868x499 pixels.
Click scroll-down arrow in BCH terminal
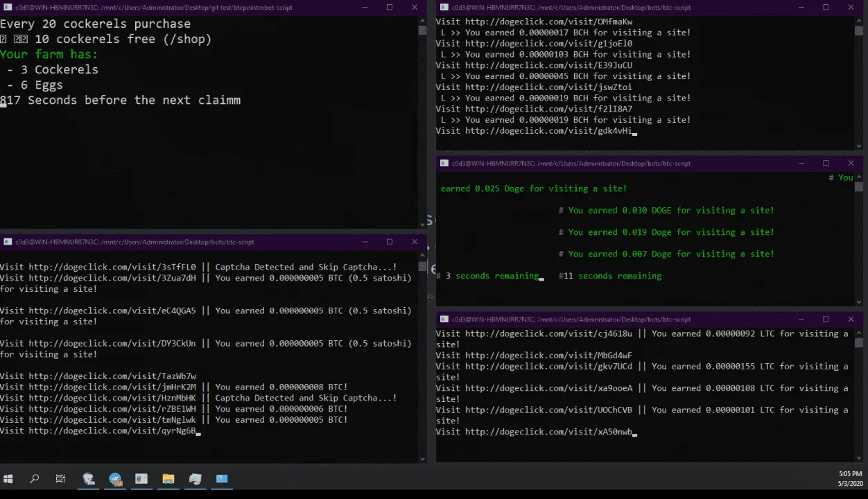[858, 146]
